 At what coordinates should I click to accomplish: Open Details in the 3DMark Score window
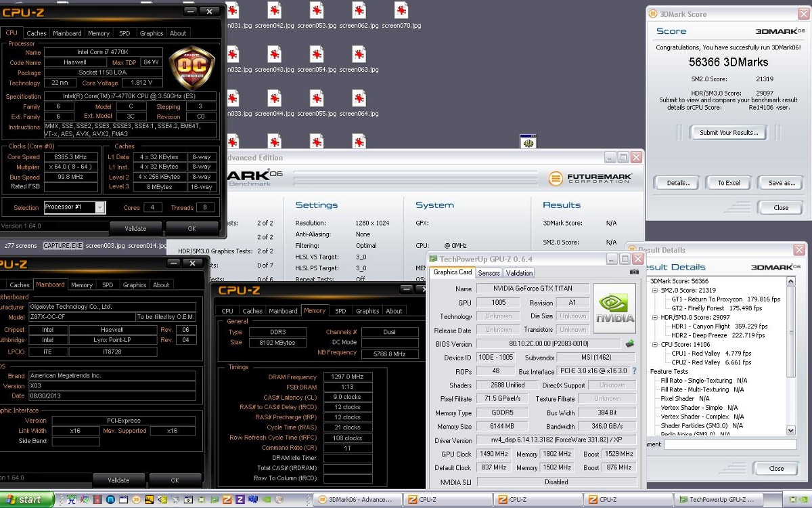coord(679,183)
